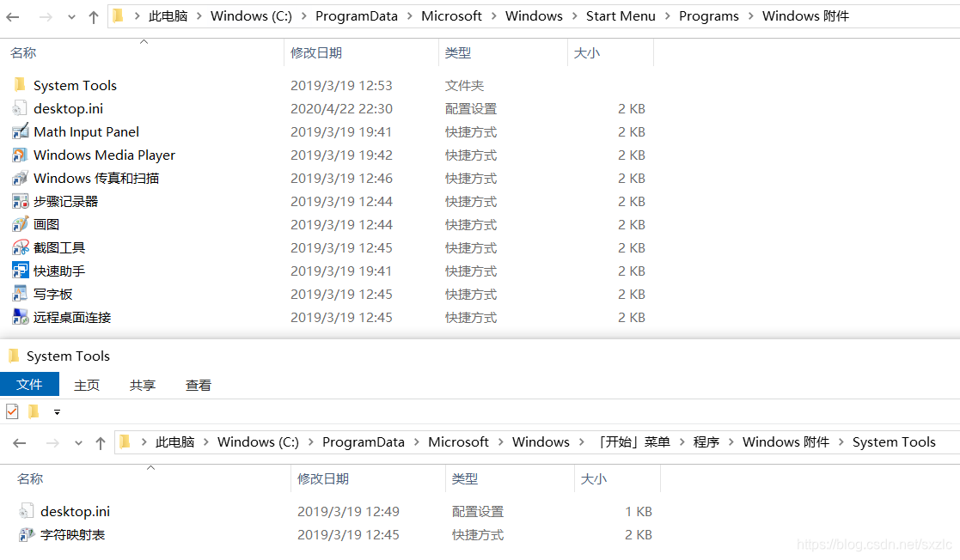Open the System Tools folder icon in the file list

(21, 84)
